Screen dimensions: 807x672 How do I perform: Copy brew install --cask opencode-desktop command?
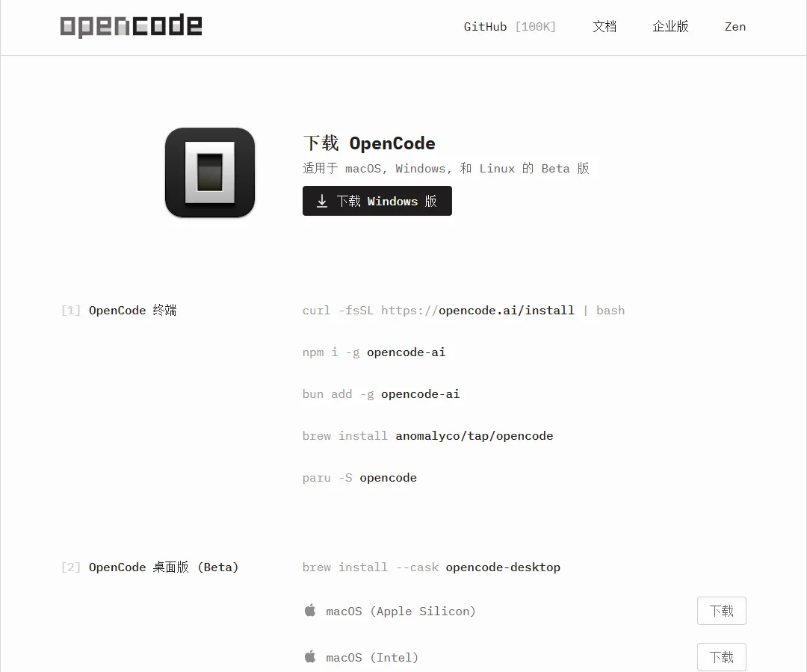point(431,567)
